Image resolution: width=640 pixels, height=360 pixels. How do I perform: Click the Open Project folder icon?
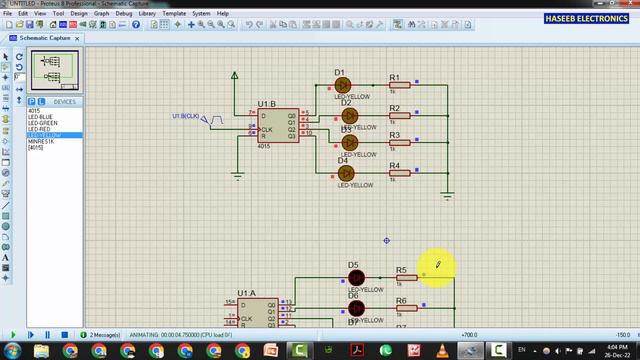[19, 25]
